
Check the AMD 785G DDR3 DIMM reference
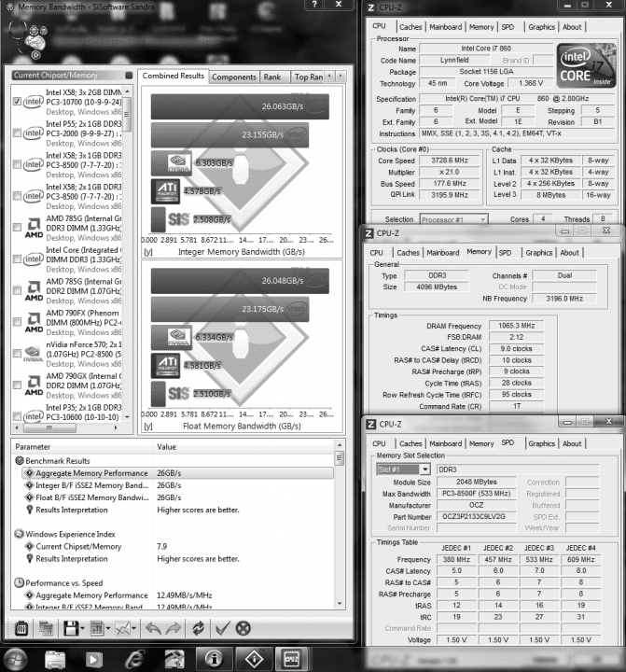click(x=17, y=228)
